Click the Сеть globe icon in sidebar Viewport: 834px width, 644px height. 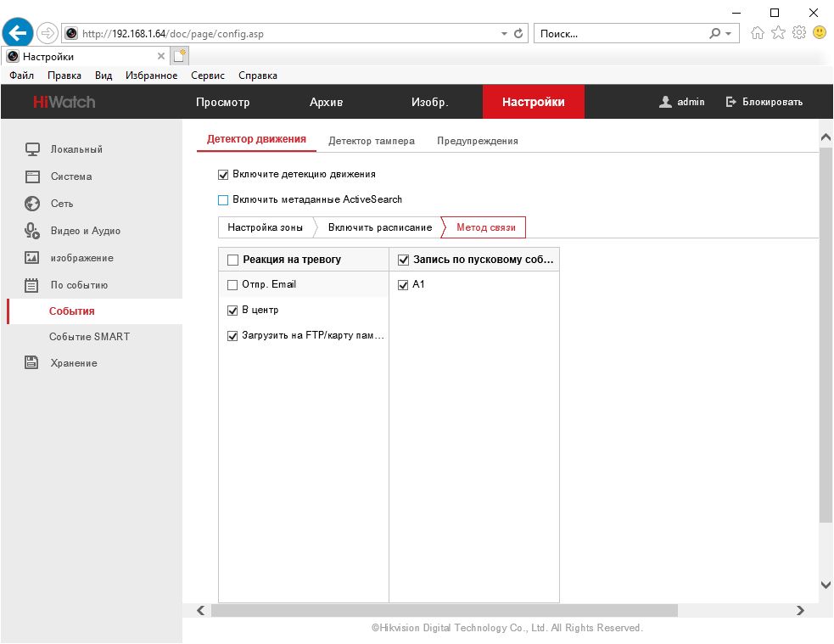(32, 204)
